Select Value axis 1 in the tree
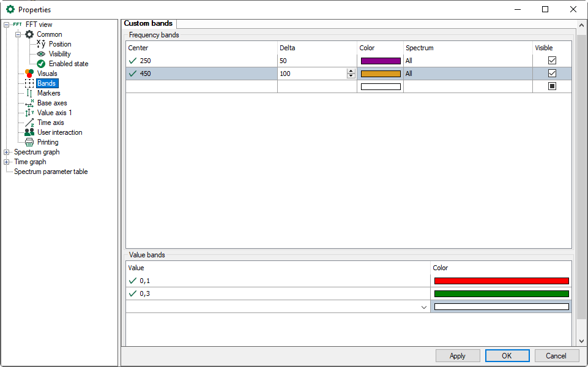588x367 pixels. (54, 112)
